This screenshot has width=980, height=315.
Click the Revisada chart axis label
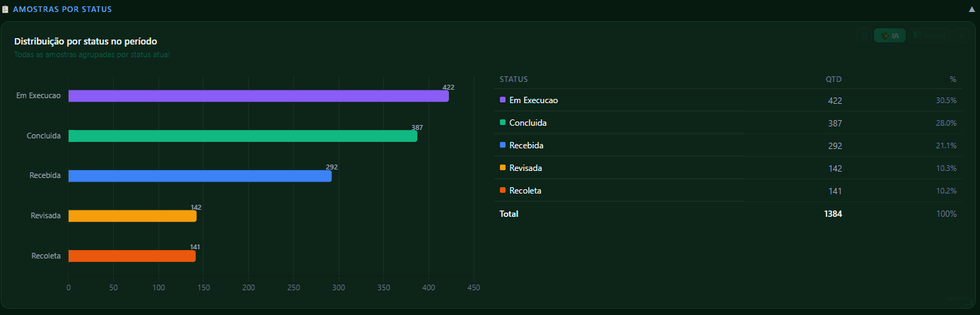point(46,215)
